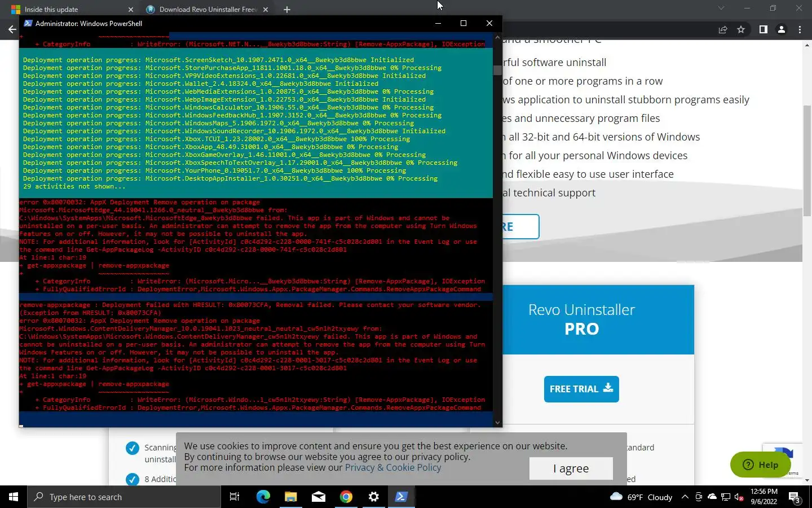Open the Chrome profile menu
Viewport: 812px width, 508px height.
point(781,29)
